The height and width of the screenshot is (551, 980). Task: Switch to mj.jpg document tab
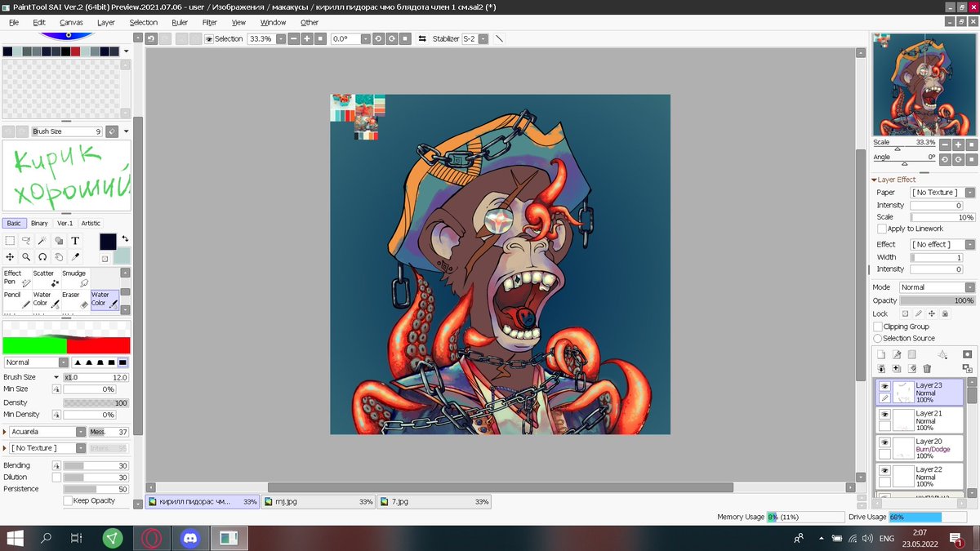318,501
